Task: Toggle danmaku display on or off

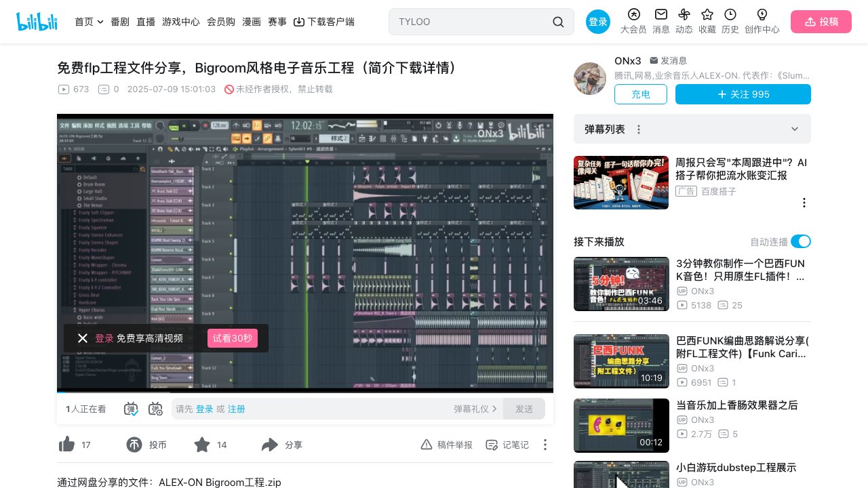Action: click(x=131, y=409)
